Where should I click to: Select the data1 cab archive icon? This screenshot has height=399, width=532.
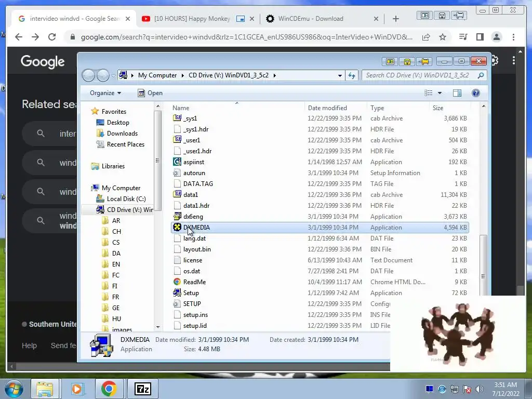(x=177, y=194)
